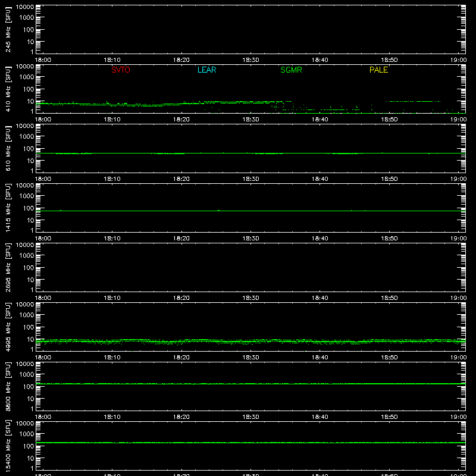Click the 100 tick value on 610 MHz axis
The image size is (476, 476).
coord(29,149)
